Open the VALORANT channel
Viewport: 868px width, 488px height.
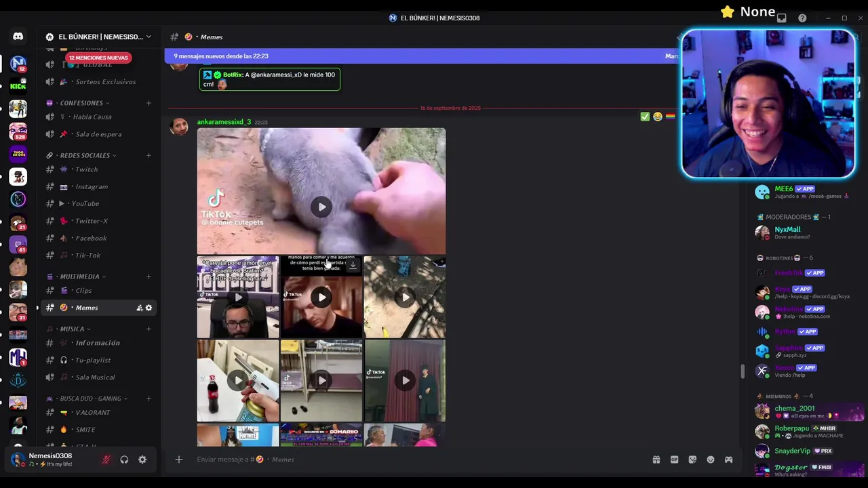pos(99,412)
